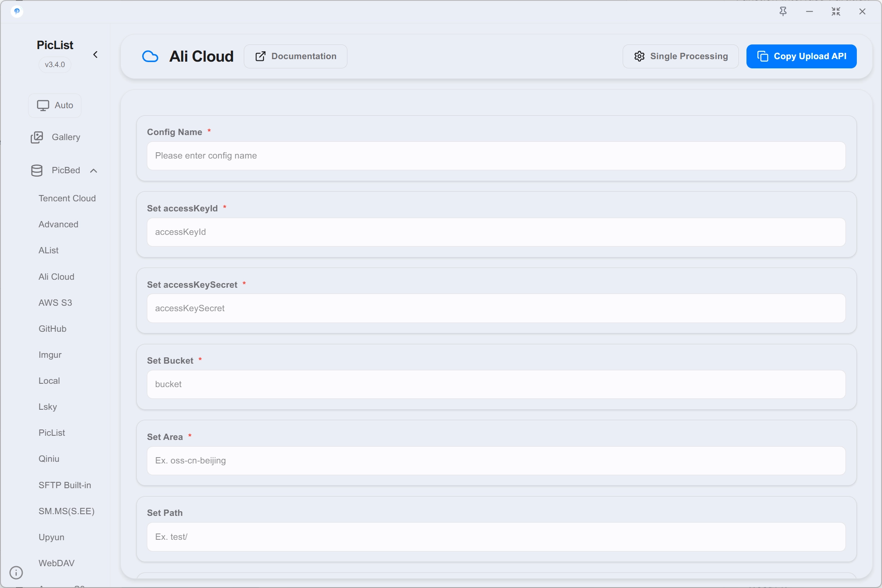Select Upyun picbed
This screenshot has height=588, width=882.
coord(52,537)
